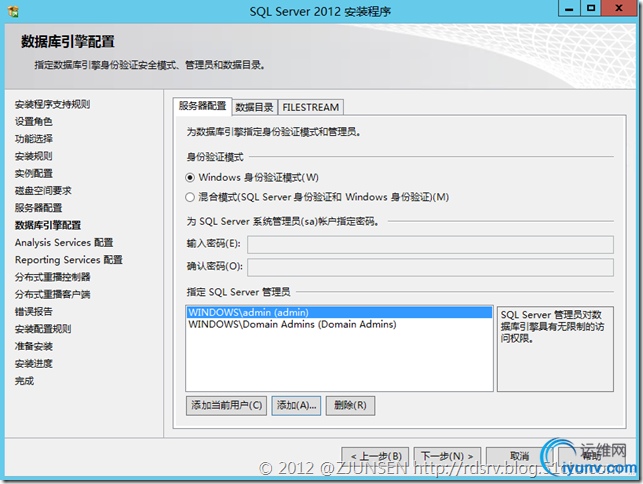This screenshot has width=643, height=484.
Task: Click 安装规则 step in sidebar
Action: pos(34,156)
